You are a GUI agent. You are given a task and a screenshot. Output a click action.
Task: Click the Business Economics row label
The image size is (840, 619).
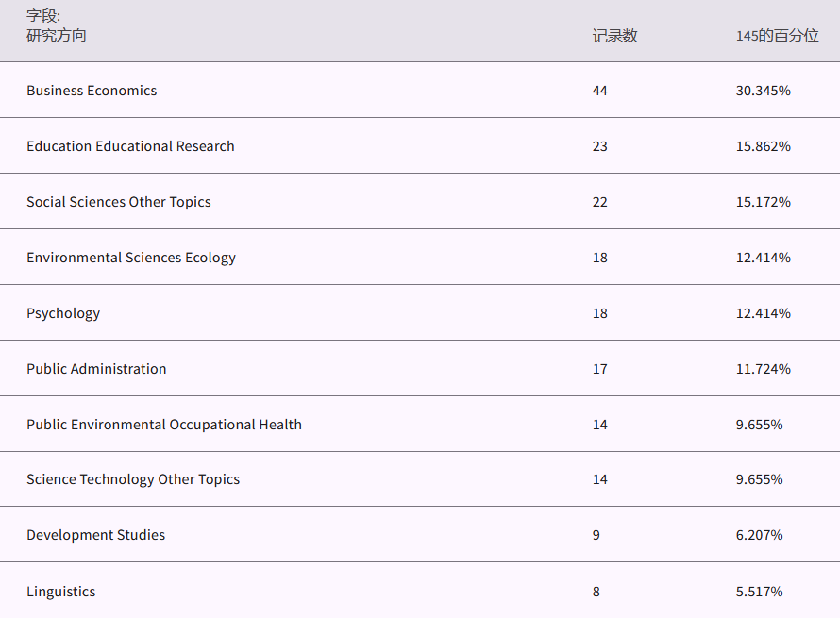pos(92,91)
